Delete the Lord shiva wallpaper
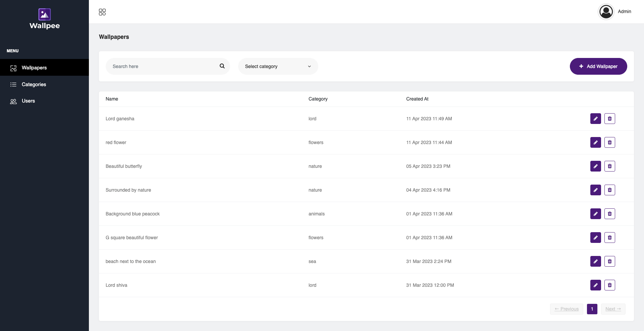 pos(609,285)
